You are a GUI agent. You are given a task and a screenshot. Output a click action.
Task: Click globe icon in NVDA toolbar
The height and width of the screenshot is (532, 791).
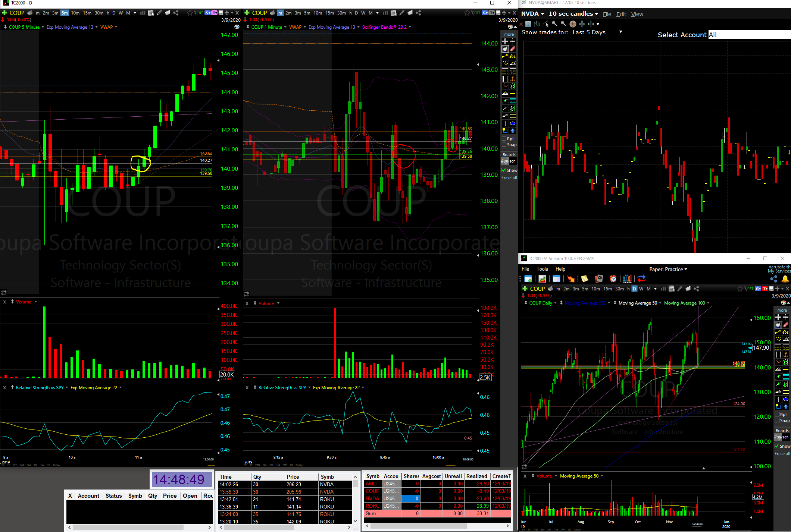(573, 24)
